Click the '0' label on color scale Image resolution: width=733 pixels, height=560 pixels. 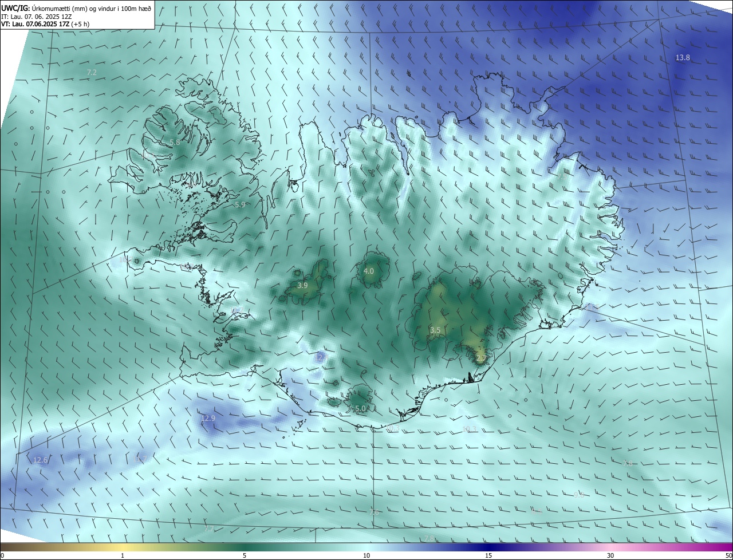pyautogui.click(x=2, y=555)
